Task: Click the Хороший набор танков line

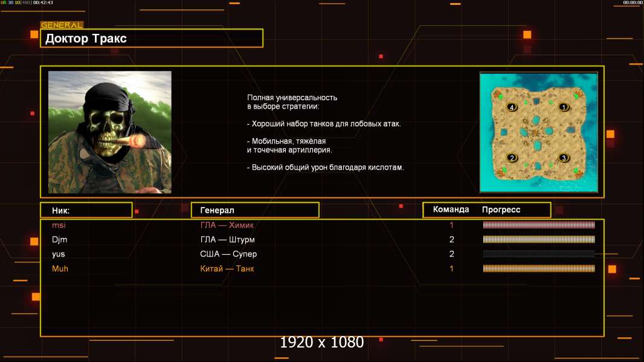Action: click(x=324, y=124)
